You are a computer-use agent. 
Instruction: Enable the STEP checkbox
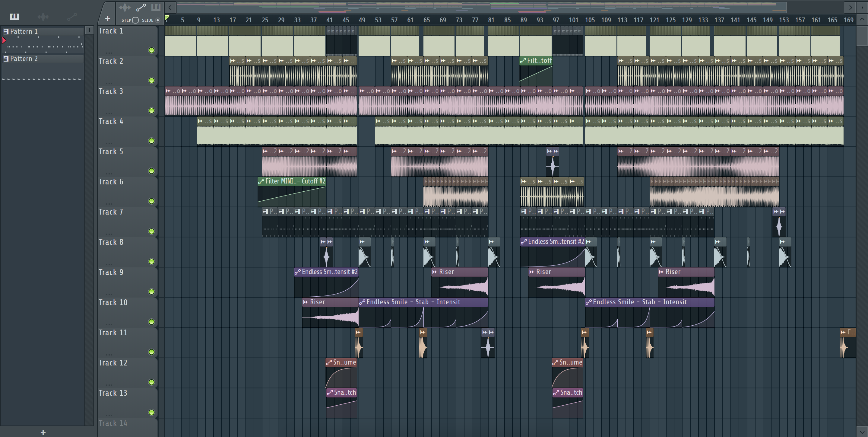pos(135,20)
